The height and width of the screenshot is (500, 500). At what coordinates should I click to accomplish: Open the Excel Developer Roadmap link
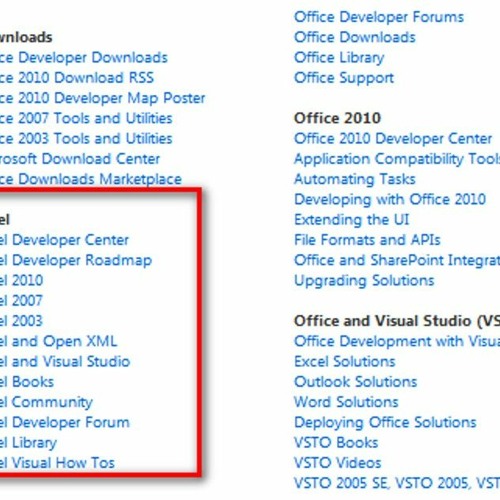pos(75,261)
